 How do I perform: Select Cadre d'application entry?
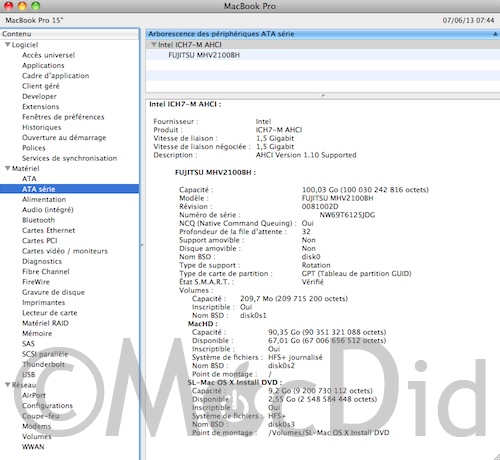pos(55,76)
